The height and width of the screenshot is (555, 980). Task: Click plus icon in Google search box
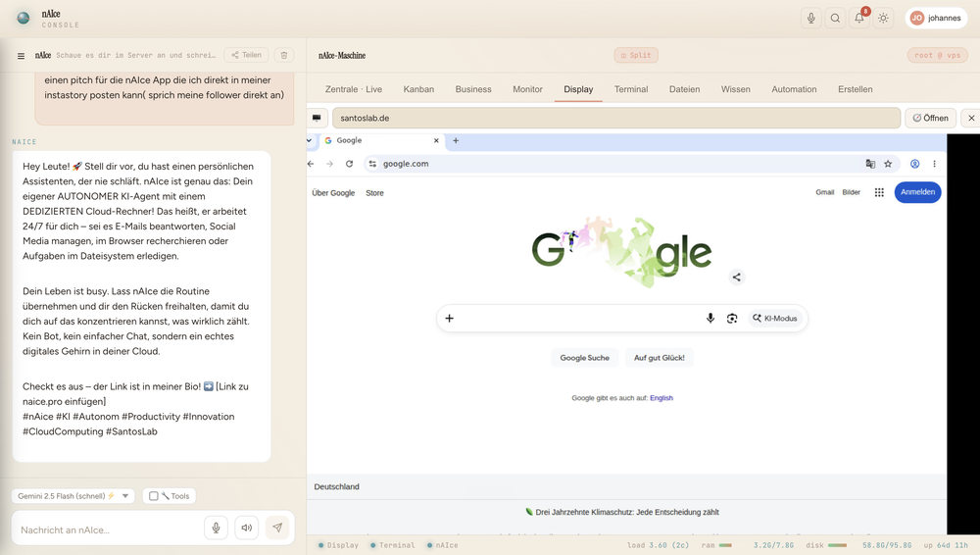[449, 319]
